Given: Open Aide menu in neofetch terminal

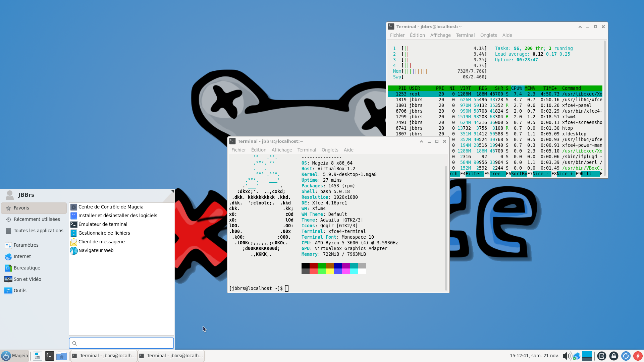Looking at the screenshot, I should (348, 150).
